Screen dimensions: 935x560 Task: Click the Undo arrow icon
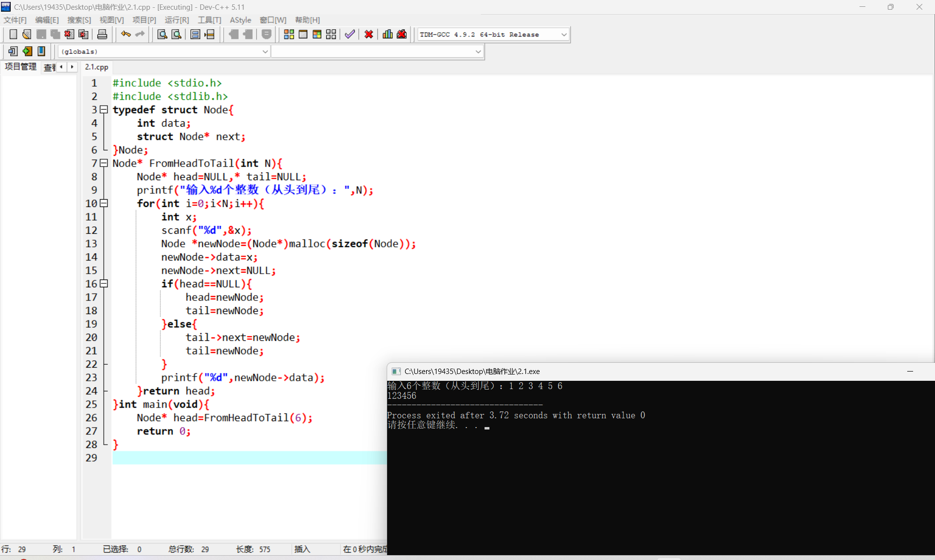click(x=126, y=35)
